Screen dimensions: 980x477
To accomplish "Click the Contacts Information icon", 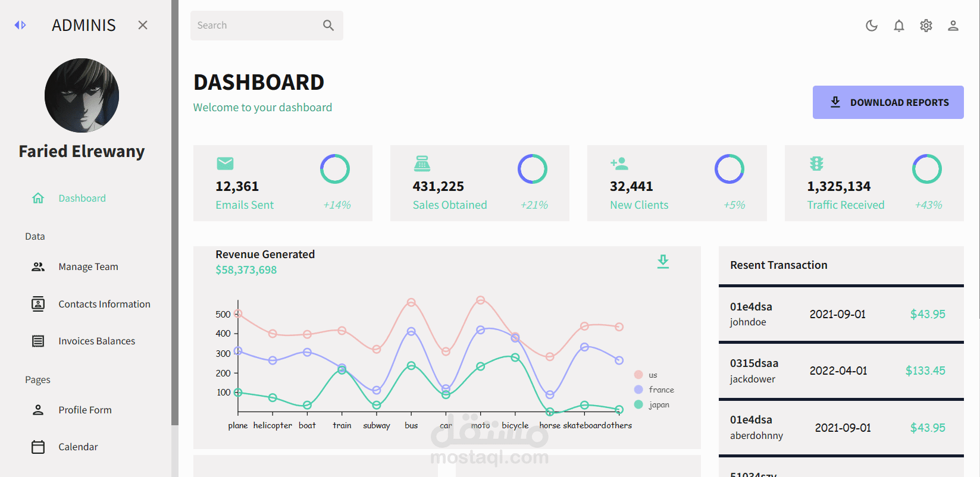I will [38, 304].
